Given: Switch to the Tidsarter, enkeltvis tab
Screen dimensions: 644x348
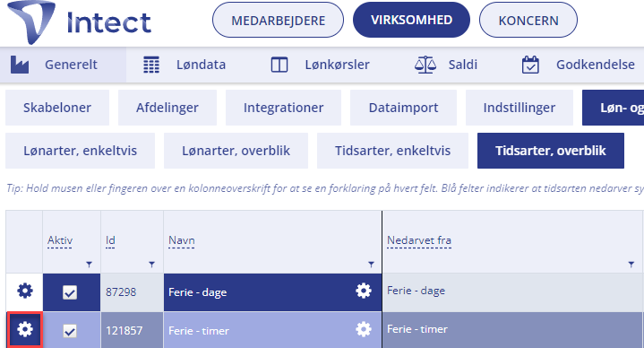Looking at the screenshot, I should pyautogui.click(x=392, y=151).
